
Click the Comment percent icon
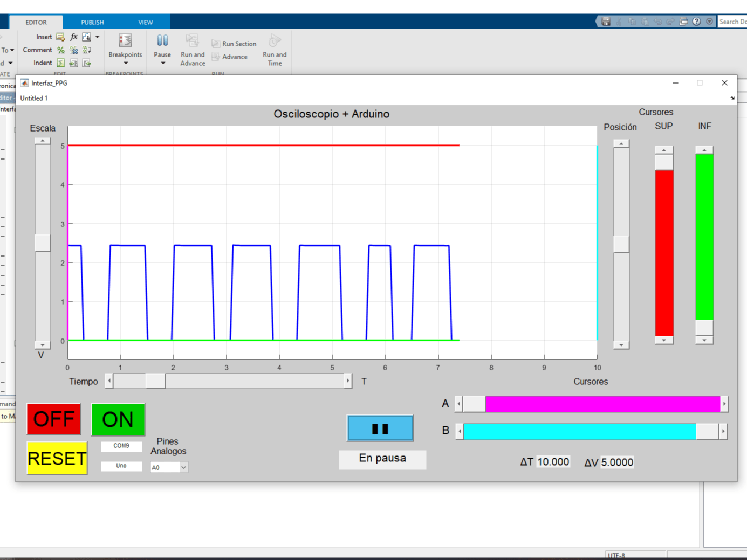60,50
